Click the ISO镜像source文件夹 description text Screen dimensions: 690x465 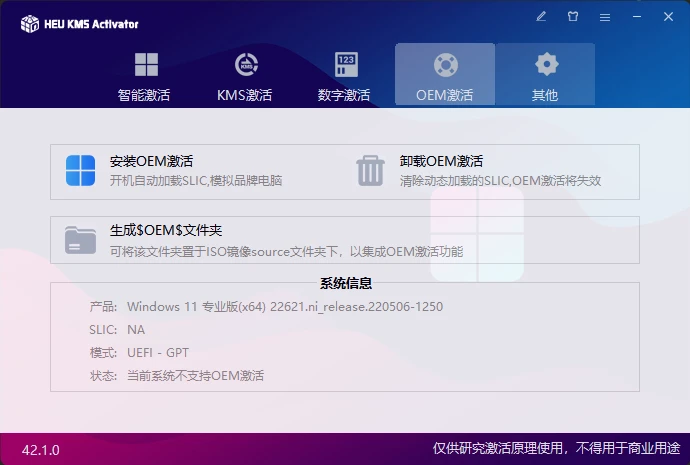pos(286,252)
